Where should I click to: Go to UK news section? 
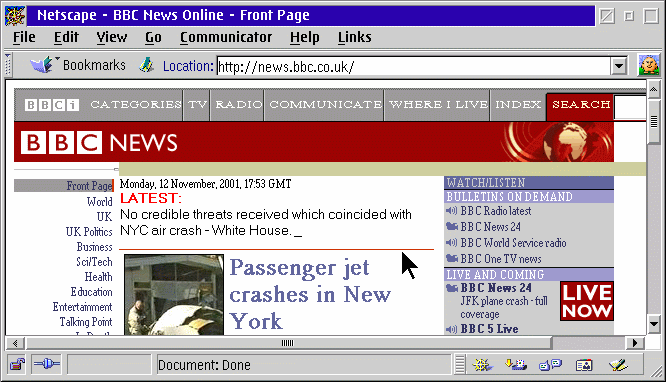(104, 217)
